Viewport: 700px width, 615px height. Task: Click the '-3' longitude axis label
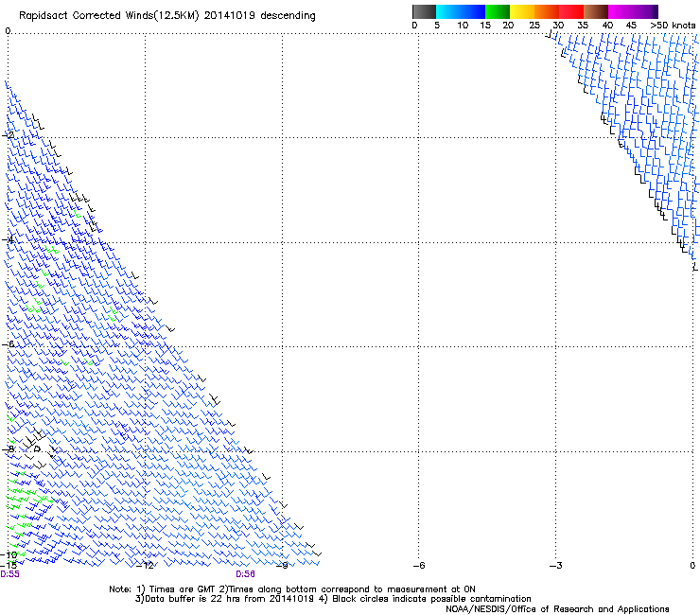coord(556,566)
